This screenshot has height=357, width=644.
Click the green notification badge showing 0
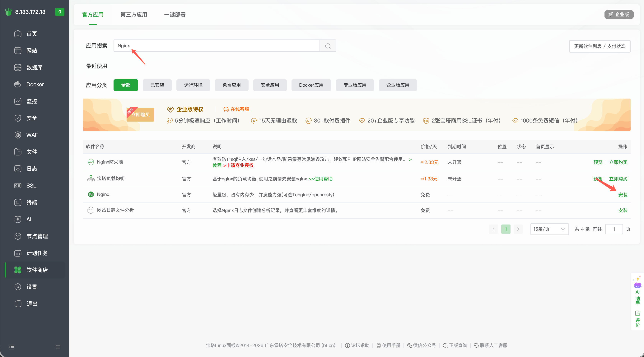tap(60, 12)
